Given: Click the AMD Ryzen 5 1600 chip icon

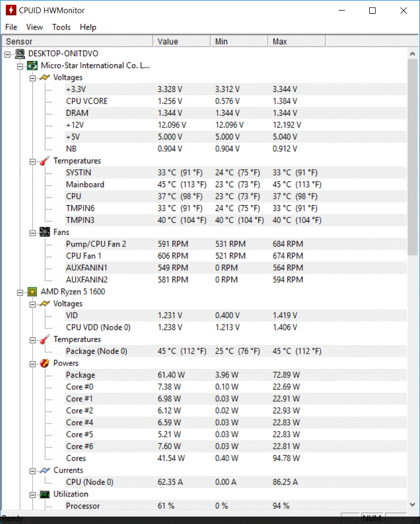Looking at the screenshot, I should (x=32, y=292).
